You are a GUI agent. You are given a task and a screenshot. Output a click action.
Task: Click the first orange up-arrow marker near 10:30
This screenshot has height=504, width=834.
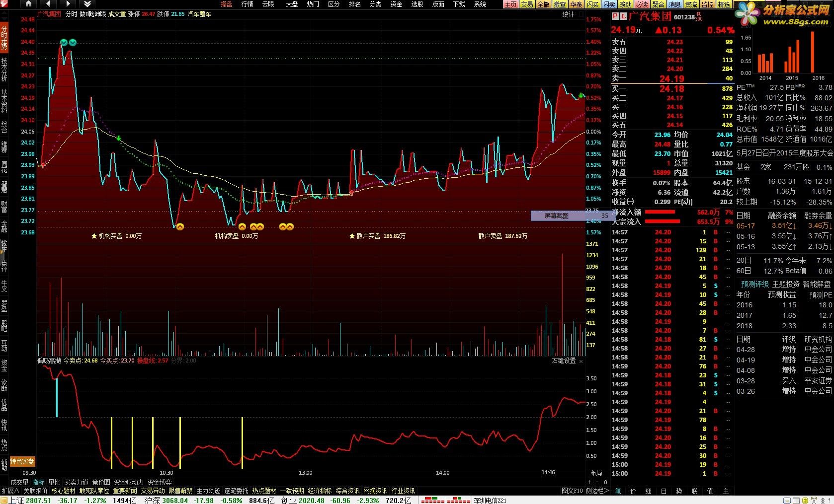click(x=180, y=226)
